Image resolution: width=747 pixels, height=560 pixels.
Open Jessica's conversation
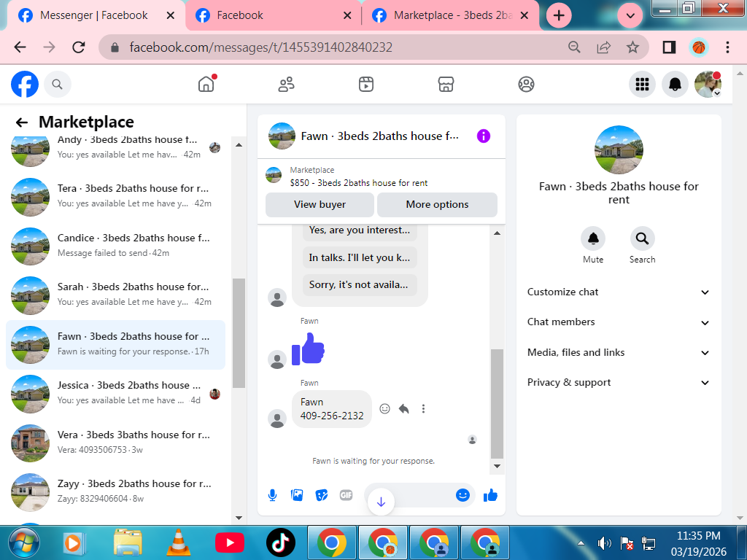click(x=115, y=393)
